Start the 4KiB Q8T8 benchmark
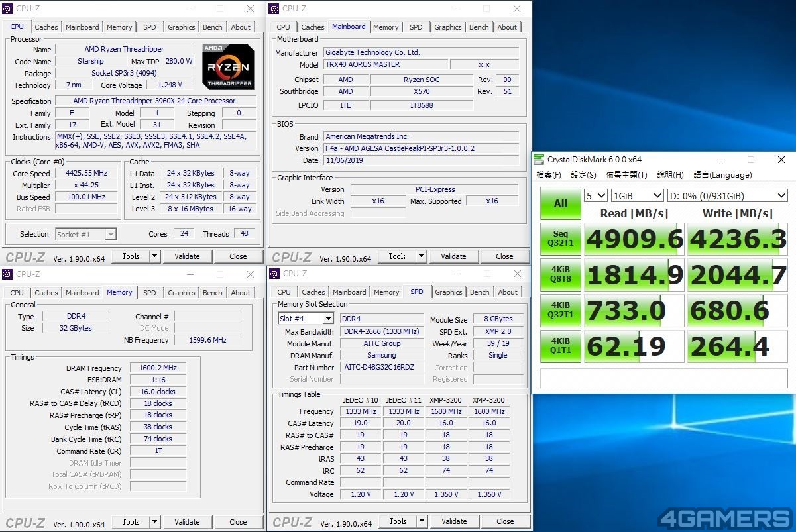 tap(561, 275)
